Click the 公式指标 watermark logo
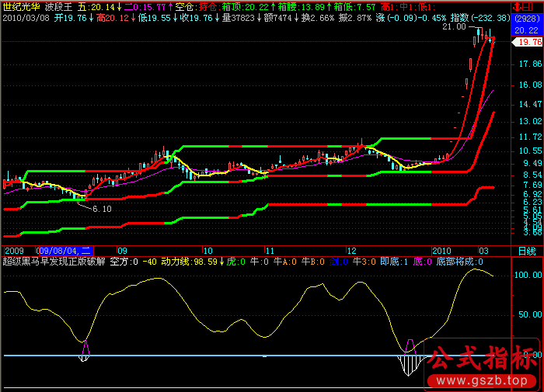The width and height of the screenshot is (544, 392). 483,359
